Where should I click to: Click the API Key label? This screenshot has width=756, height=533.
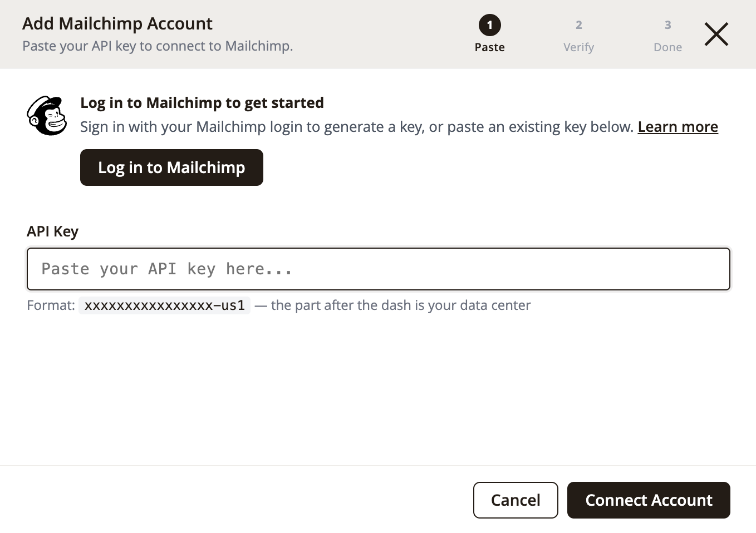click(52, 231)
